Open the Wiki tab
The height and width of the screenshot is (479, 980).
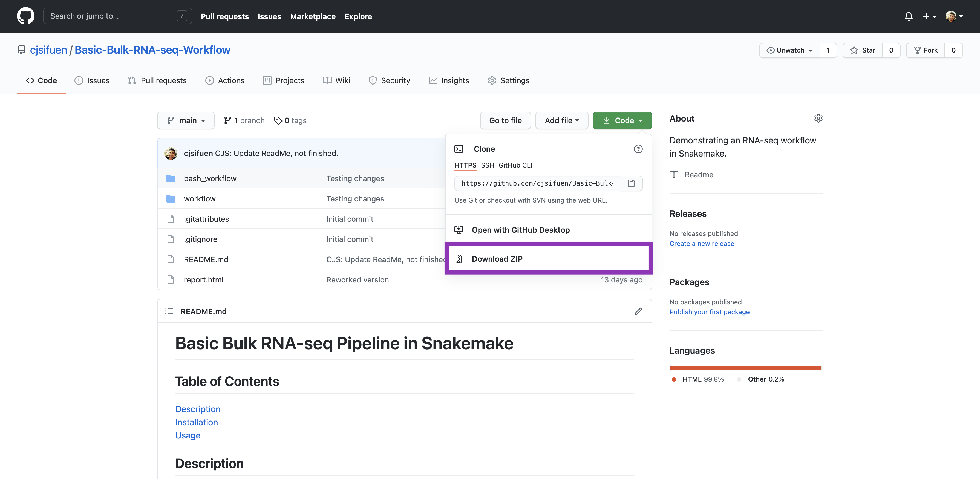click(336, 80)
